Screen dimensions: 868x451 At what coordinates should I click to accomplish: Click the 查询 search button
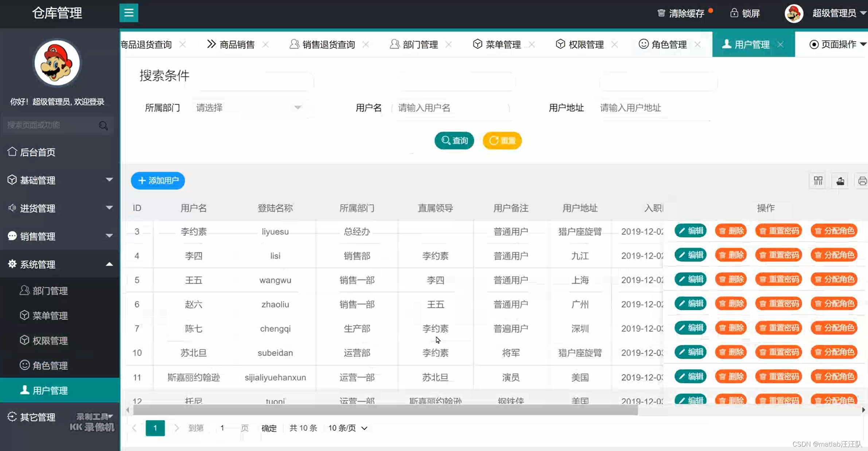point(454,141)
